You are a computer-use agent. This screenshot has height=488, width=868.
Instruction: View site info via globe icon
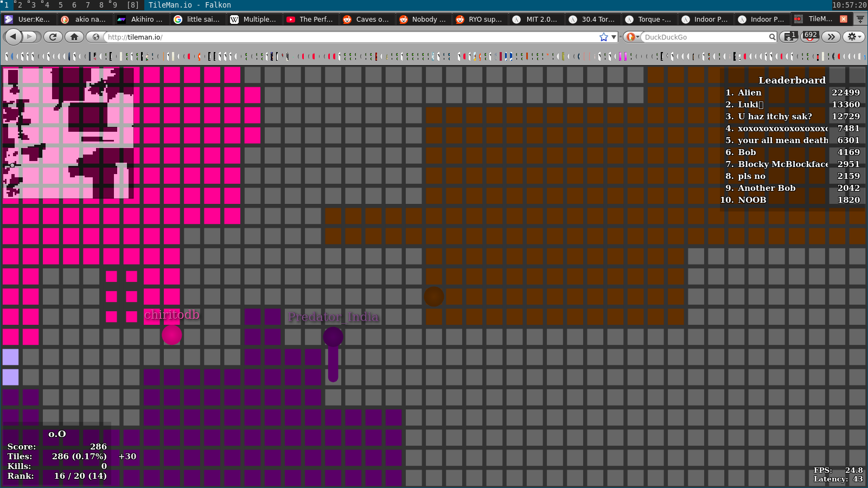(x=96, y=37)
